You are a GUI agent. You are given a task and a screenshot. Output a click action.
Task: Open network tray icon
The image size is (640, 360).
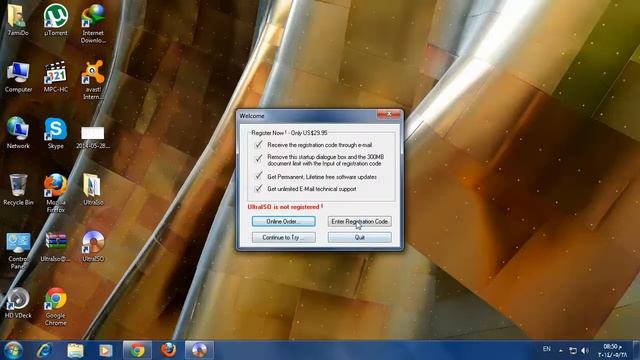573,350
